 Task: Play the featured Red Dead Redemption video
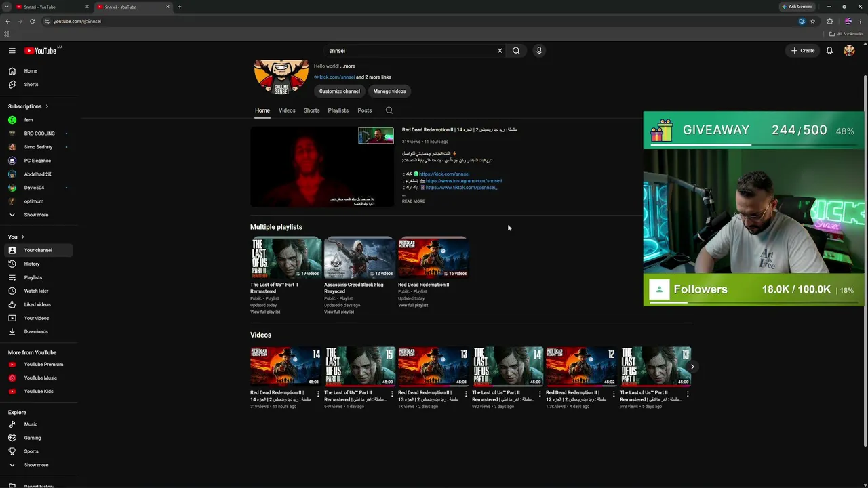tap(322, 167)
